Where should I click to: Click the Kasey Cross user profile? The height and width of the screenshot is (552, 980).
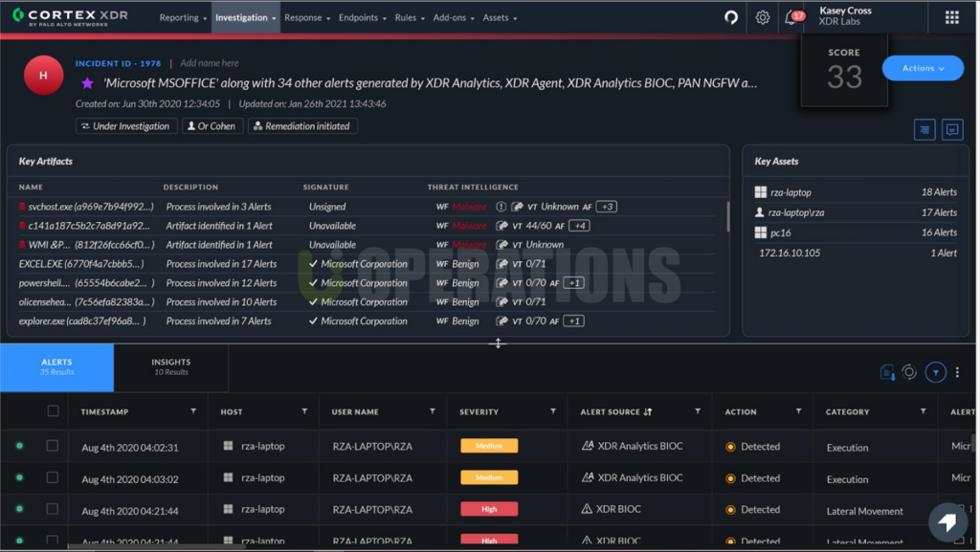(x=845, y=16)
